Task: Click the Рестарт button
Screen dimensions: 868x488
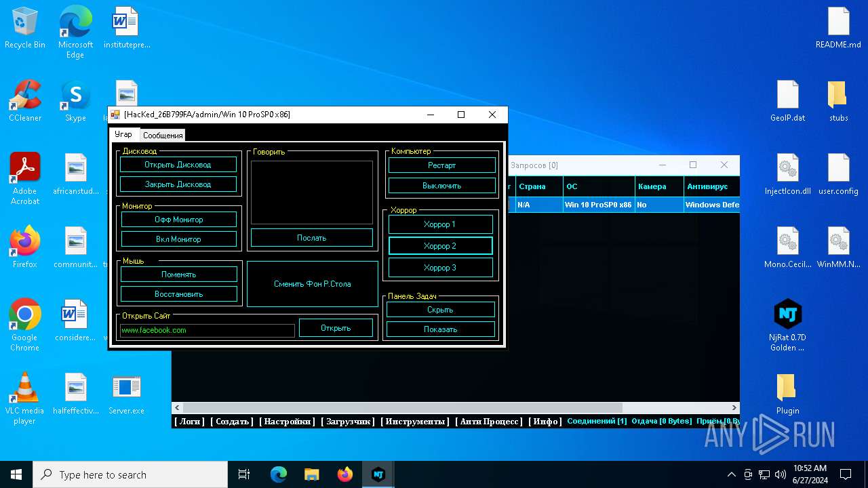Action: [442, 165]
